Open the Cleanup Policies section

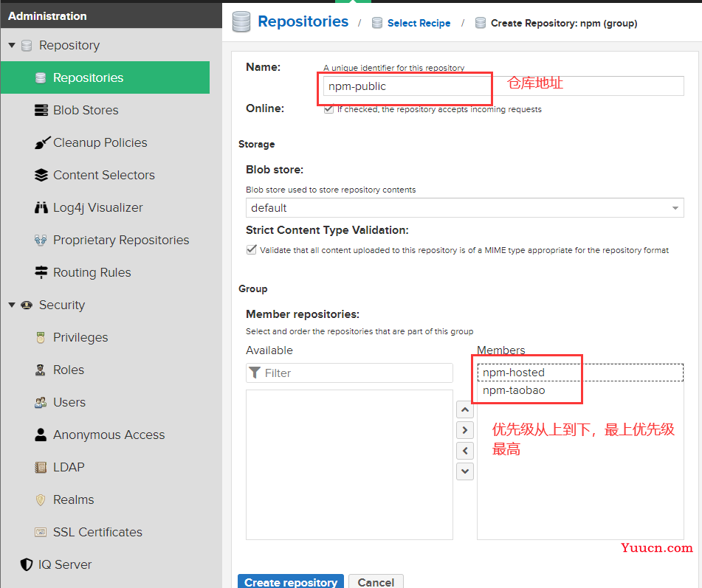click(x=100, y=142)
